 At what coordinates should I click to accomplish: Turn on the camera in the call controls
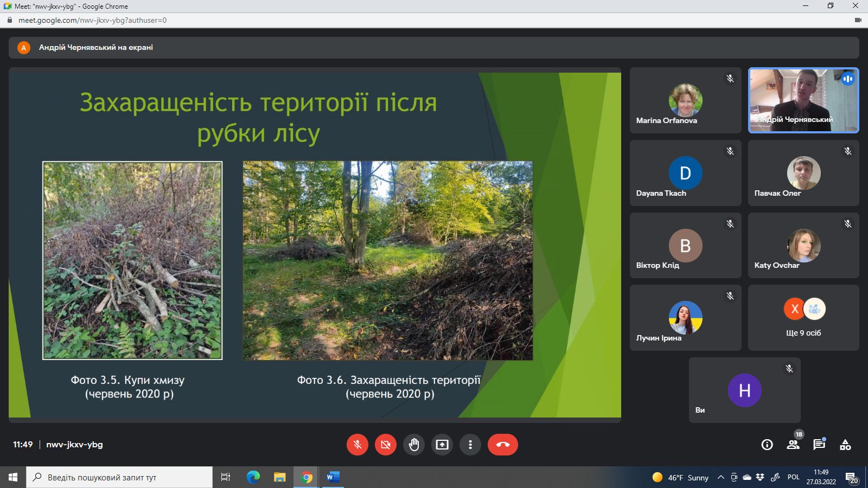tap(386, 445)
